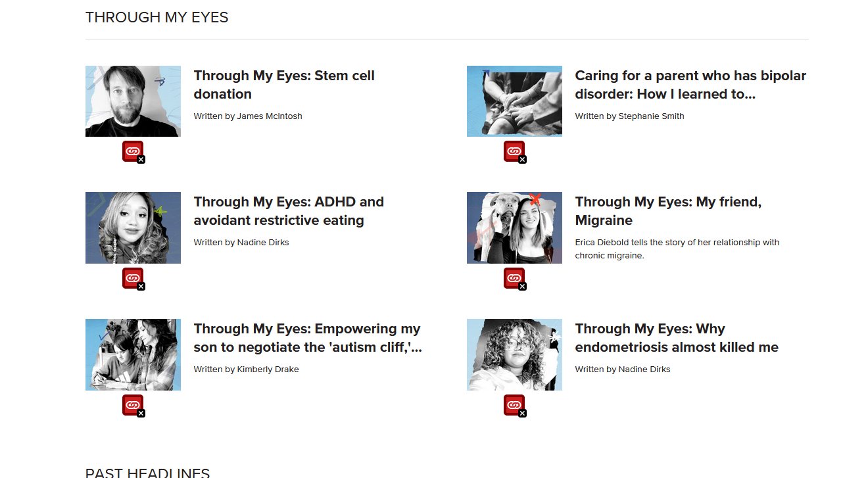868x478 pixels.
Task: Click broken-link icon under bipolar disorder article image
Action: coord(514,151)
